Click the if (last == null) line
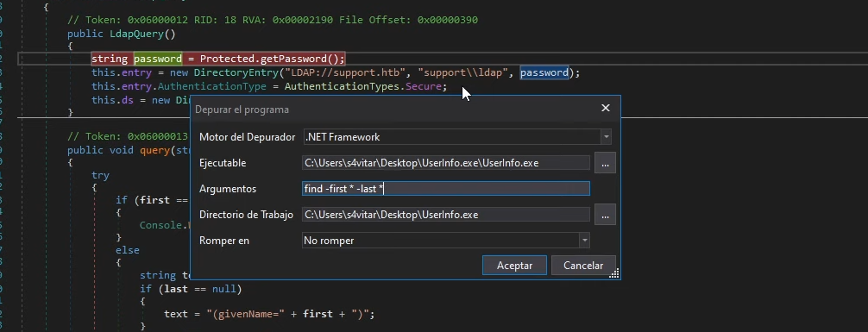 [191, 289]
